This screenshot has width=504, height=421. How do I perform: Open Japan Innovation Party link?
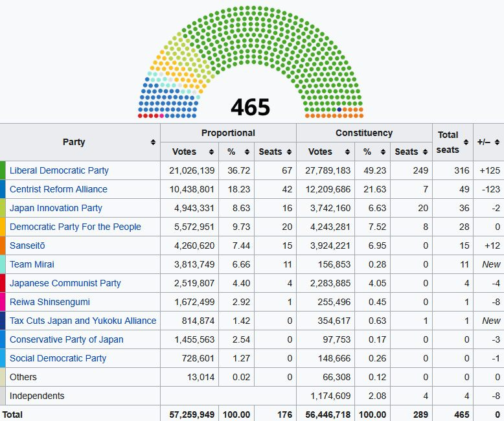pyautogui.click(x=56, y=208)
